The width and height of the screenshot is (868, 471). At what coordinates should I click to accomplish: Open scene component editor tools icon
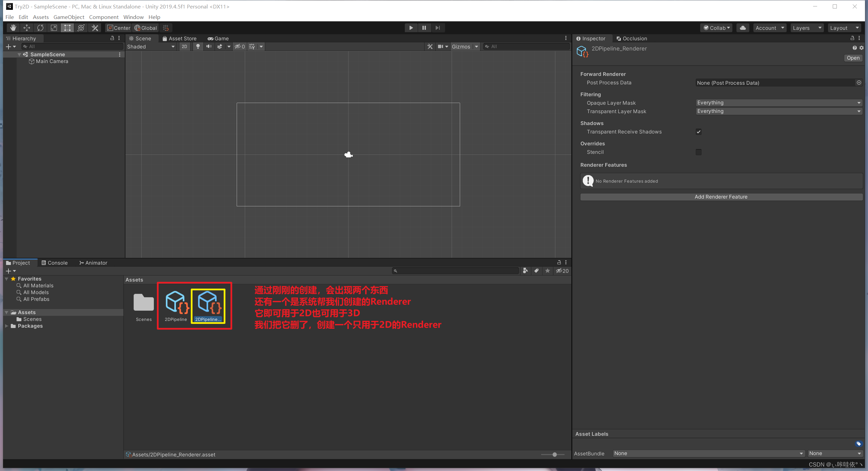pos(430,46)
